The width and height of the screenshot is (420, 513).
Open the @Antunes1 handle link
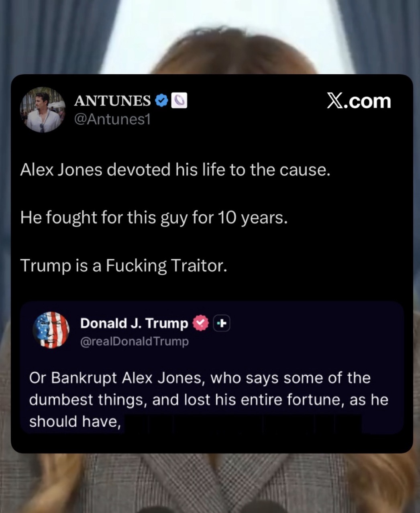point(112,119)
